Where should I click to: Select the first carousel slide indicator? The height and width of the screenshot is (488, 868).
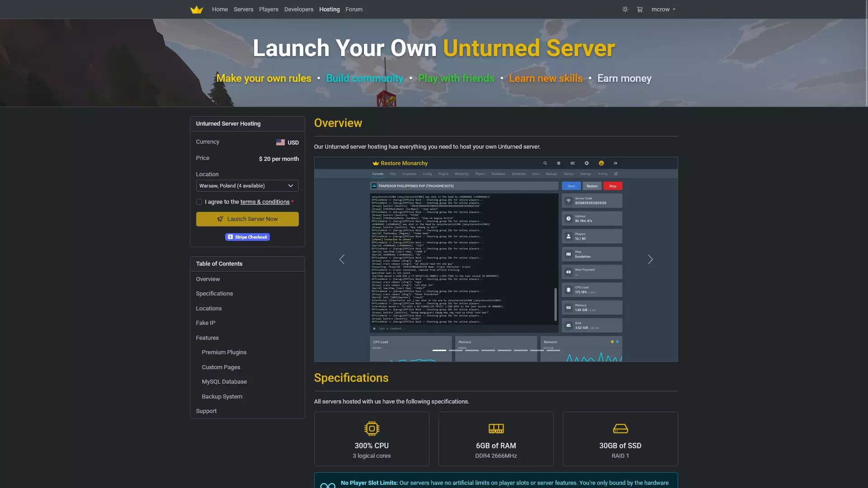439,350
